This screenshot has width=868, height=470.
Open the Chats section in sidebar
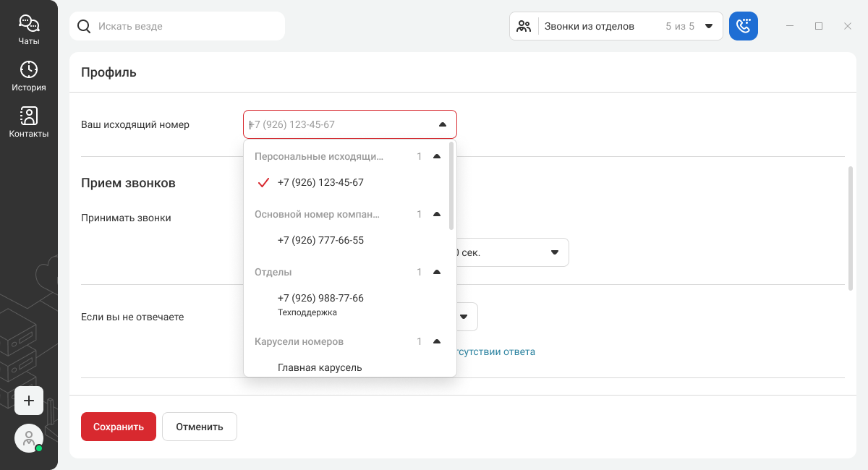[29, 30]
